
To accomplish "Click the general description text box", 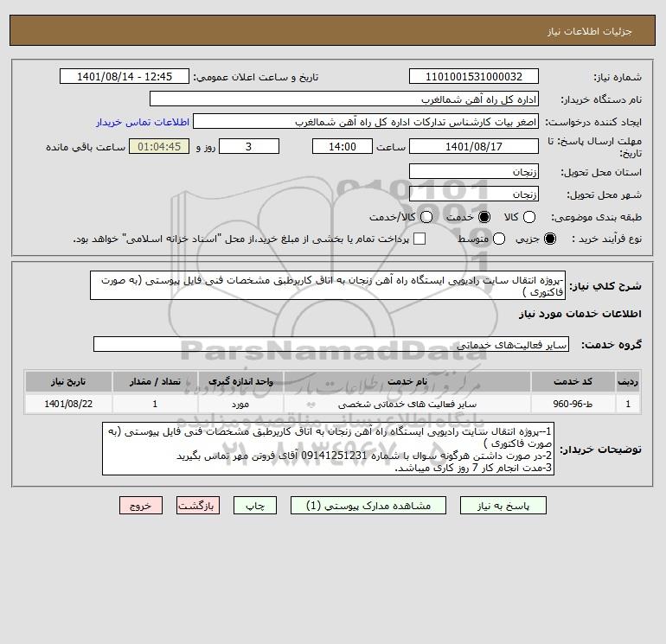I will 328,286.
